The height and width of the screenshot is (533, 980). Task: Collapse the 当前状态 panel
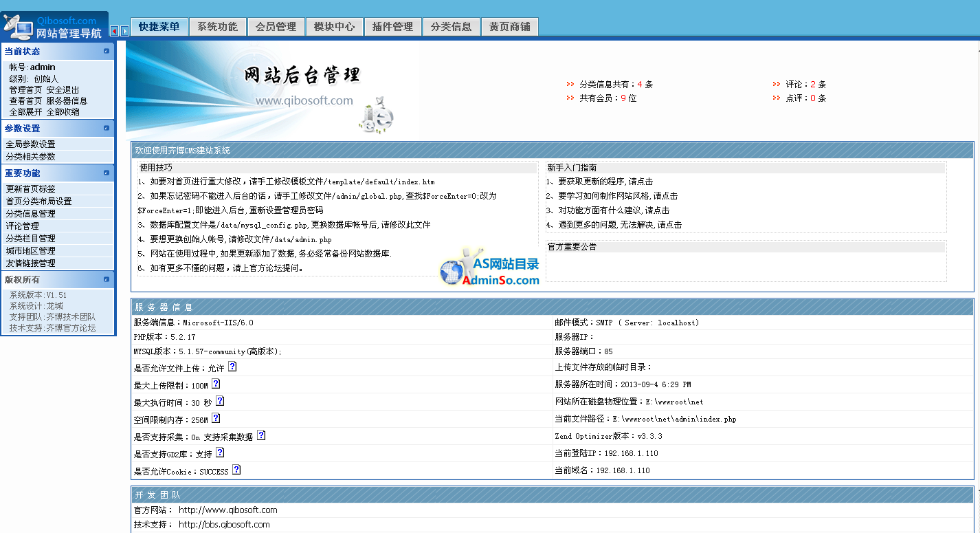(x=107, y=51)
